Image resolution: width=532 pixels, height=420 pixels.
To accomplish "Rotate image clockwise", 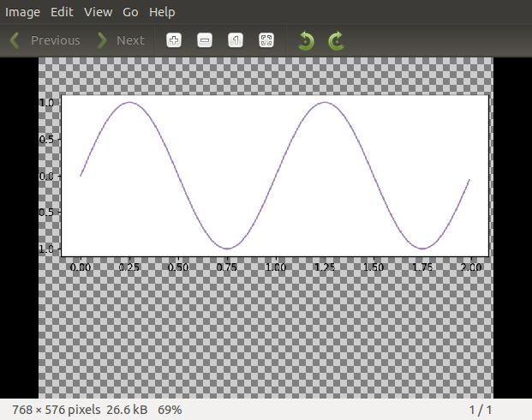I will 336,41.
